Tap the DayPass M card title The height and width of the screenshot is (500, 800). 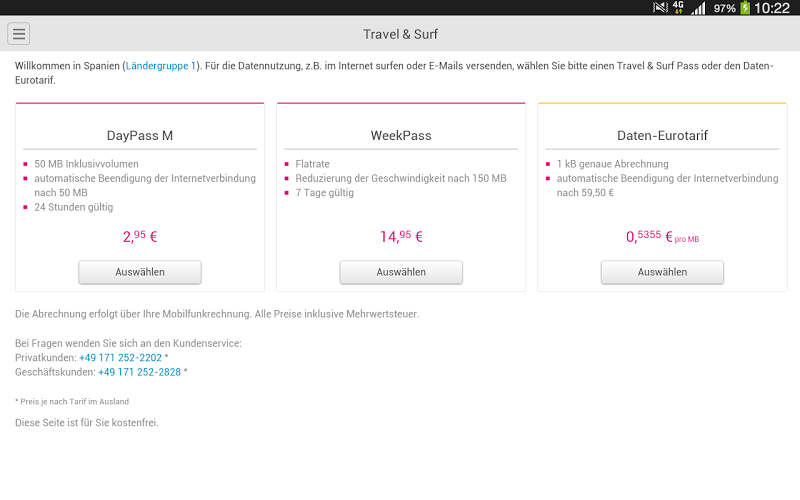(140, 136)
